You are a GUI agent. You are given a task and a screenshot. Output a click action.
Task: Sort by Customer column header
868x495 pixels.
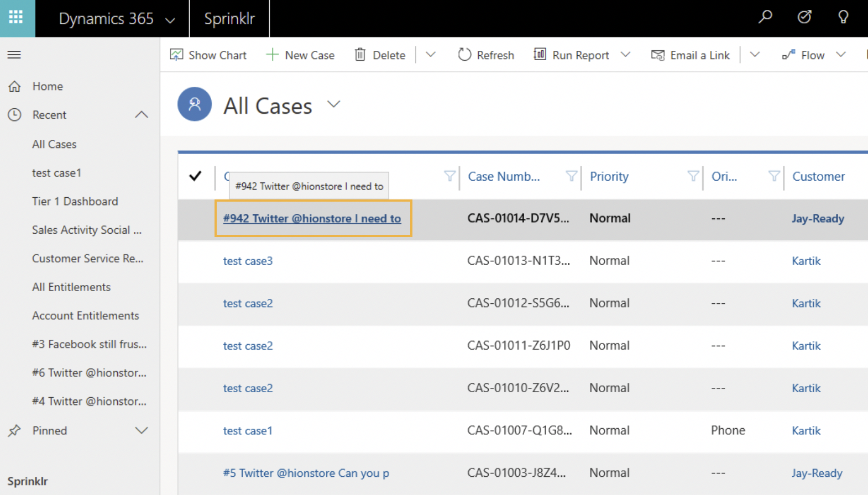pyautogui.click(x=818, y=176)
